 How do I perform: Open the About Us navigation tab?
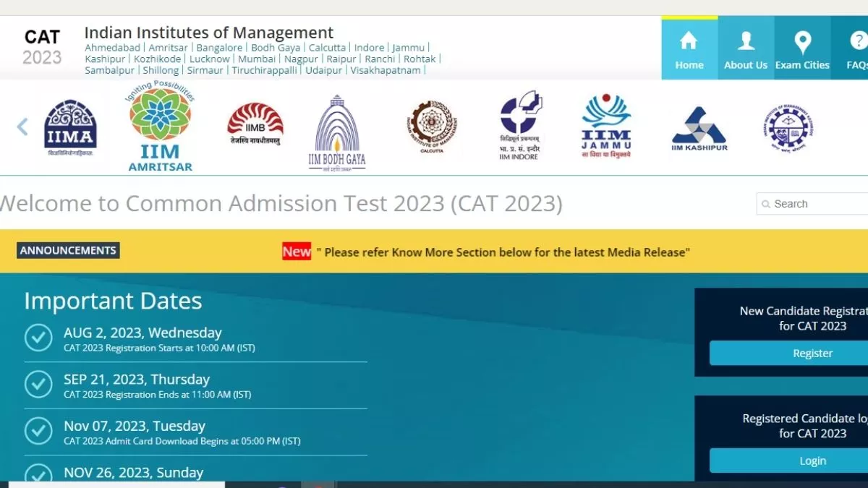[x=746, y=48]
